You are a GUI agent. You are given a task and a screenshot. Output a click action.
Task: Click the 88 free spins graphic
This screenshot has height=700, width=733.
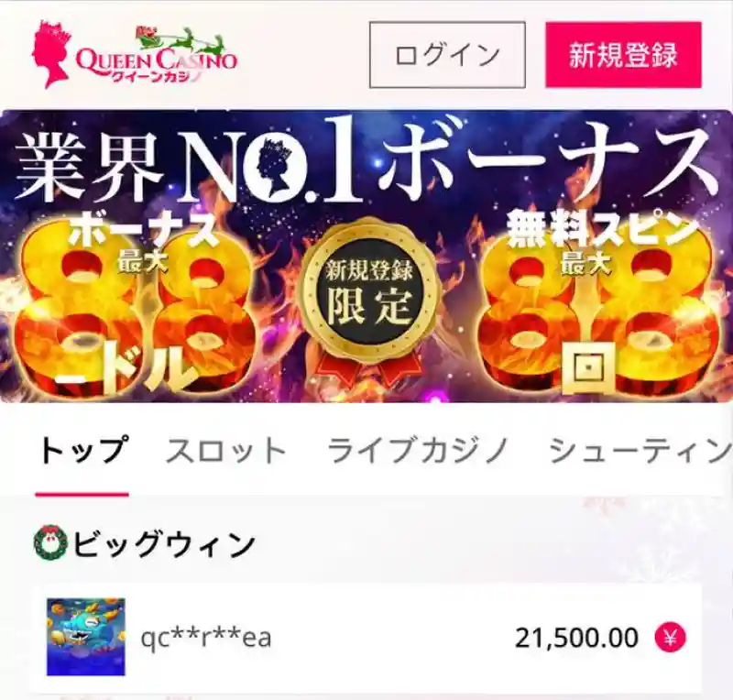point(598,304)
